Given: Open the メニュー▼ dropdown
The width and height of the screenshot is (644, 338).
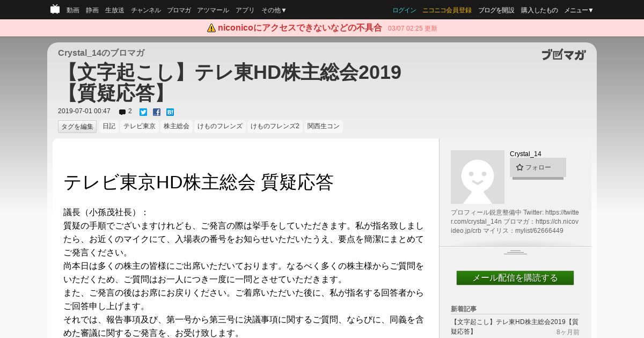Looking at the screenshot, I should click(579, 10).
